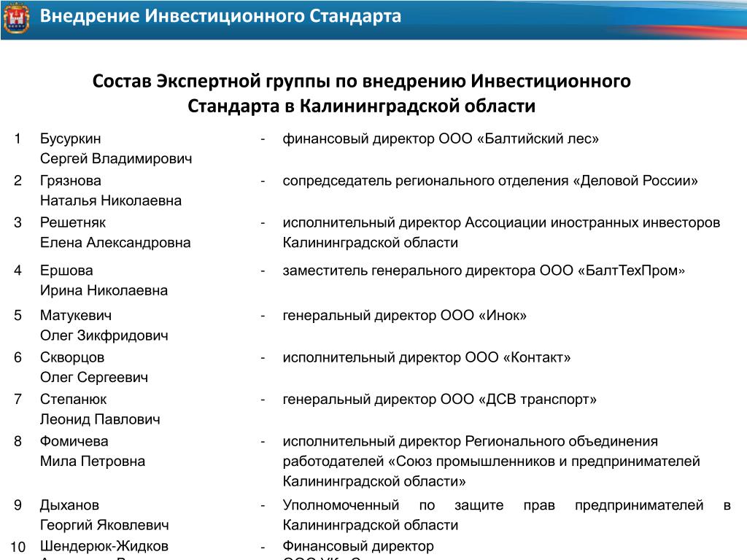This screenshot has height=560, width=747.
Task: Select "заместитель генерального директора ООО «БалтТехПром»"
Action: [484, 271]
